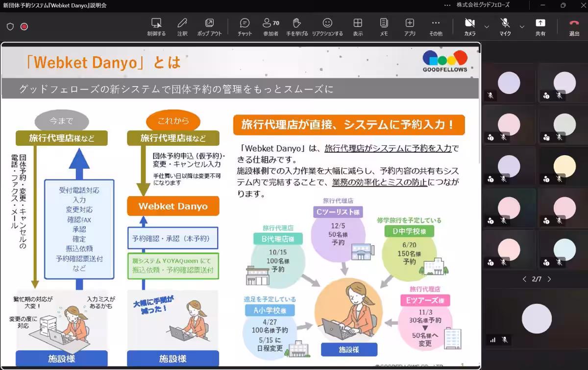
Task: Click the 2/7 page indicator
Action: tap(537, 279)
